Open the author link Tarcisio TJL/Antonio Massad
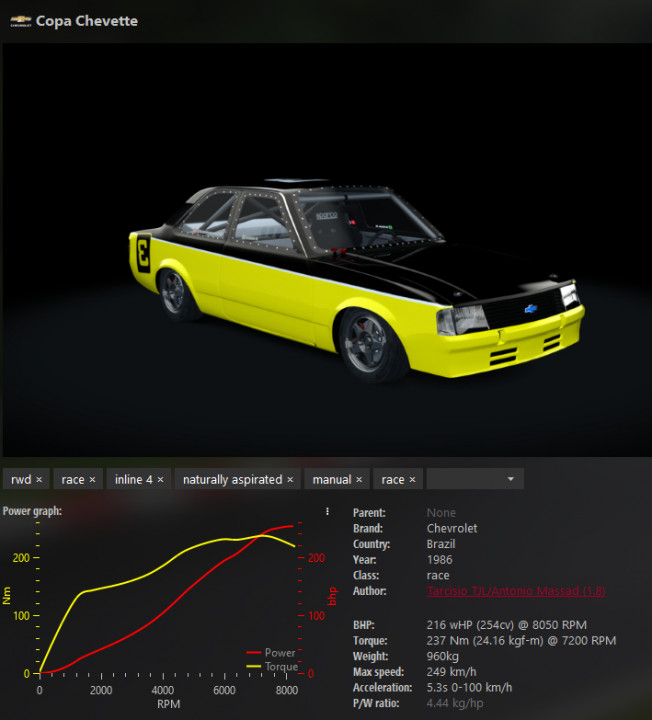Image resolution: width=652 pixels, height=720 pixels. 516,591
